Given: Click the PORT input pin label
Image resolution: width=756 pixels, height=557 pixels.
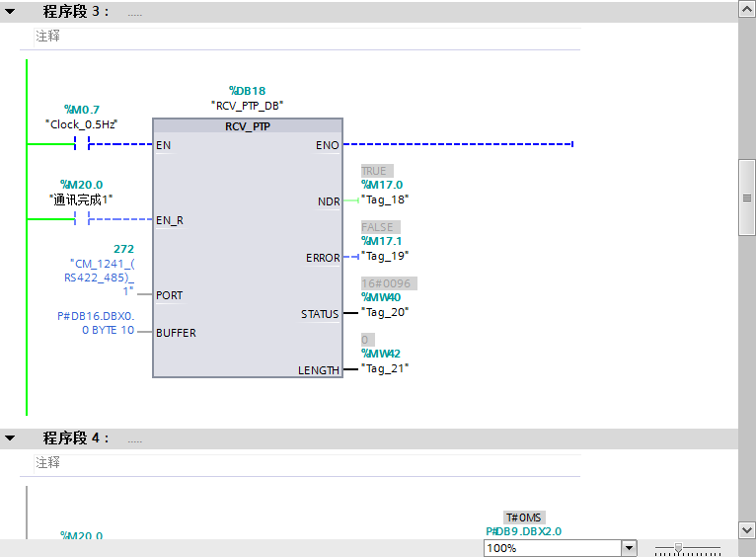Looking at the screenshot, I should [169, 295].
